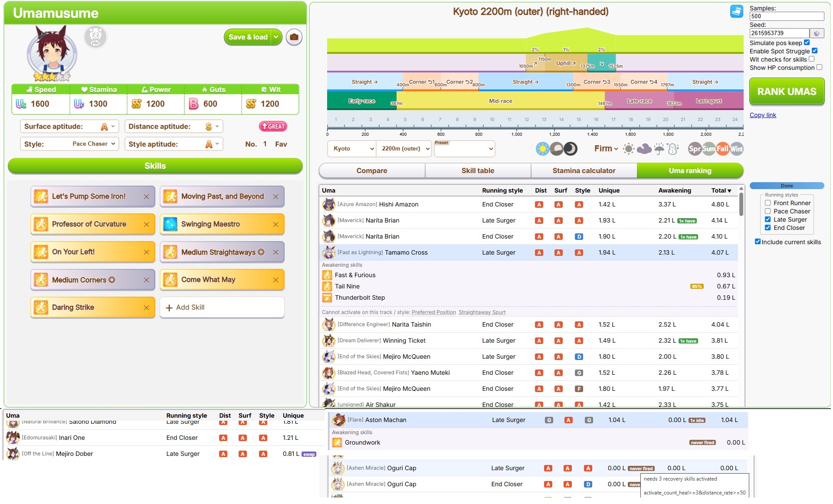
Task: Click the gray uma silhouette icon
Action: click(x=95, y=37)
